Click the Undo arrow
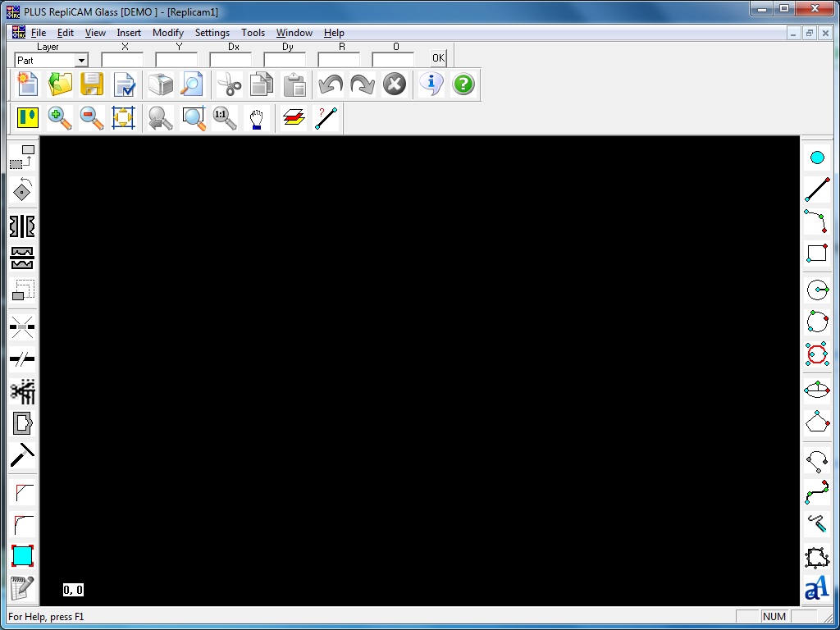Screen dimensions: 840x630 (x=329, y=84)
